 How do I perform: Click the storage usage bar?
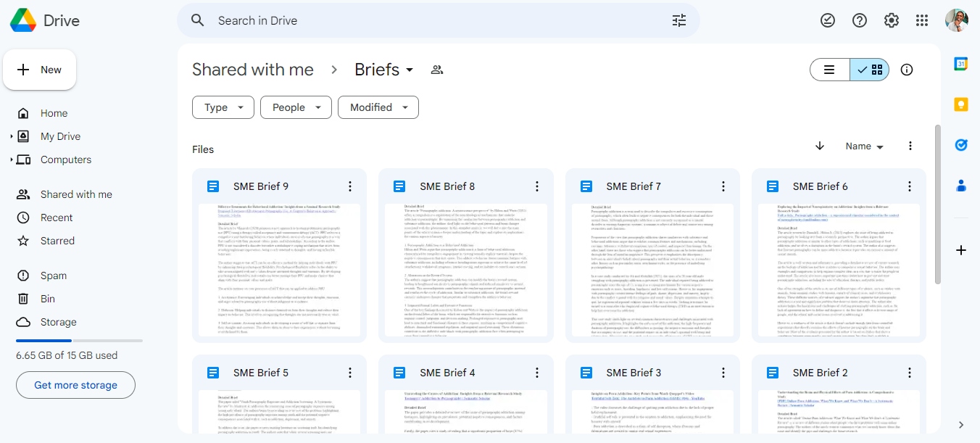[x=79, y=341]
